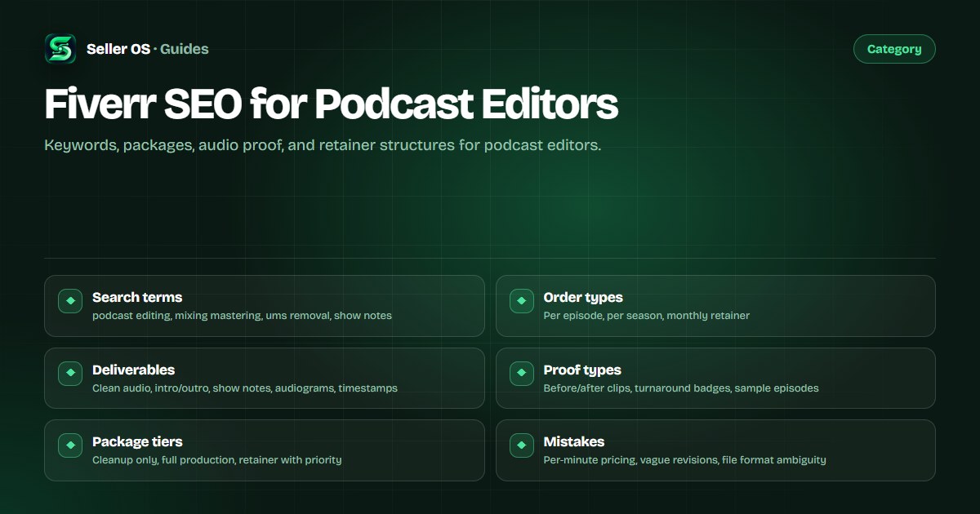Select the Order types card title

583,297
